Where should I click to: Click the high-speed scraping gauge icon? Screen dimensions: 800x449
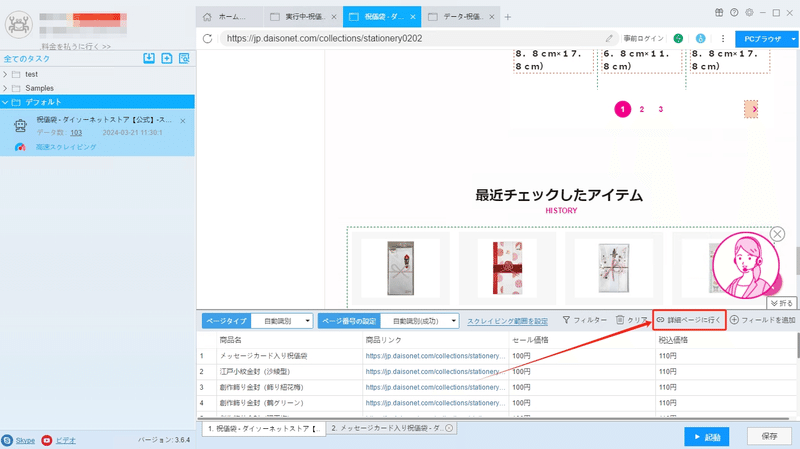20,147
